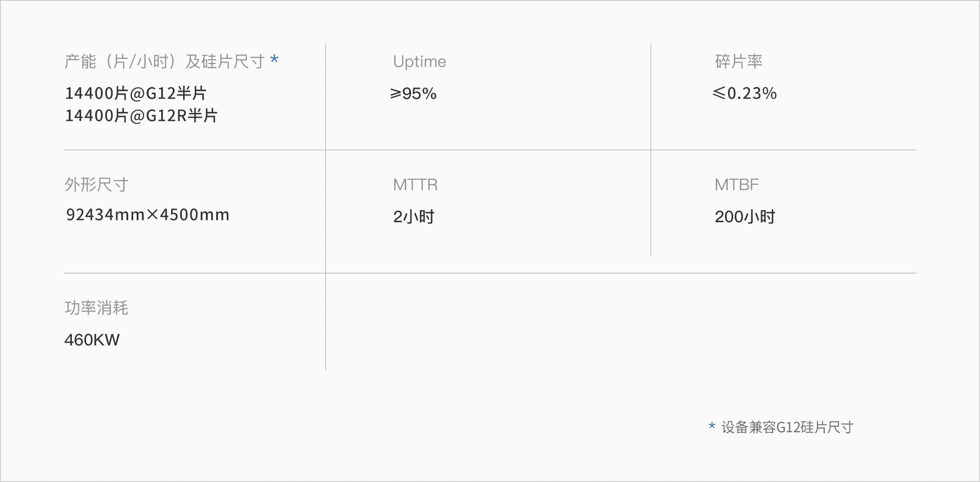980x482 pixels.
Task: Click the 产能（片/小时）及硅片尺寸 heading
Action: click(x=164, y=62)
